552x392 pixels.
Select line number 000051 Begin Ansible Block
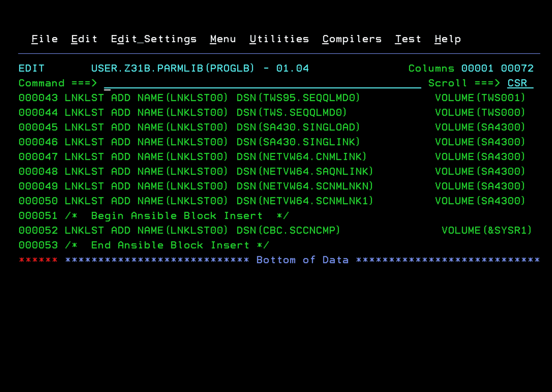[38, 215]
